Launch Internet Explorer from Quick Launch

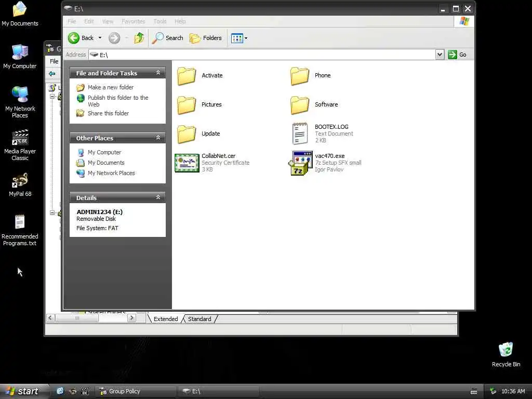60,391
